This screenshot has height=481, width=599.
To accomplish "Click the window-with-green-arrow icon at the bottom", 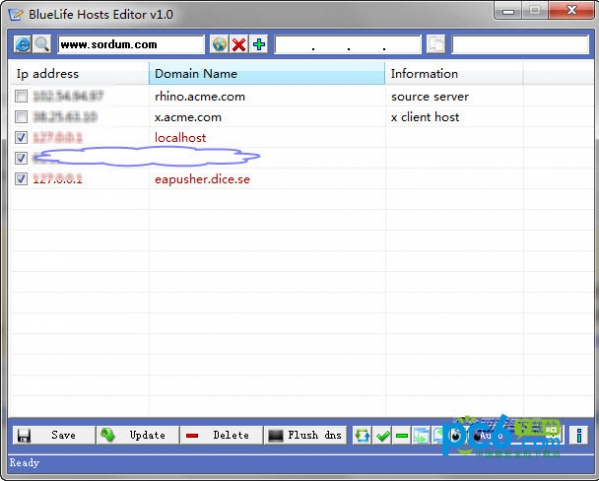I will pos(421,435).
